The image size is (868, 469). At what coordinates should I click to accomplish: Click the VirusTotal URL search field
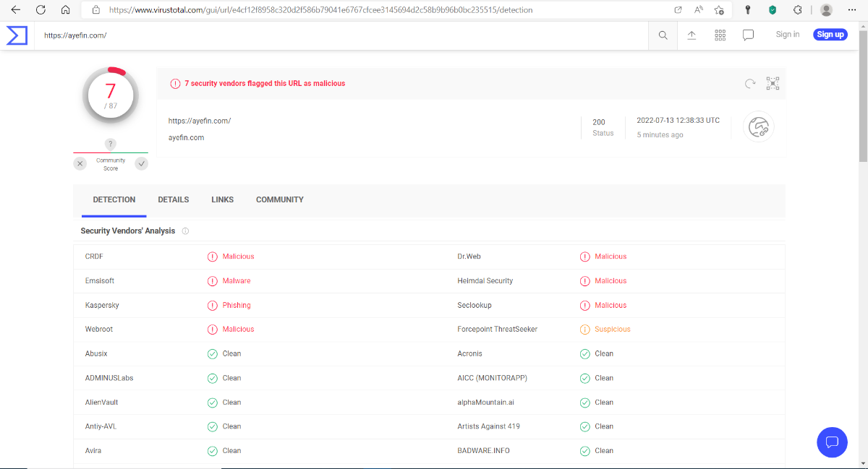click(x=340, y=35)
